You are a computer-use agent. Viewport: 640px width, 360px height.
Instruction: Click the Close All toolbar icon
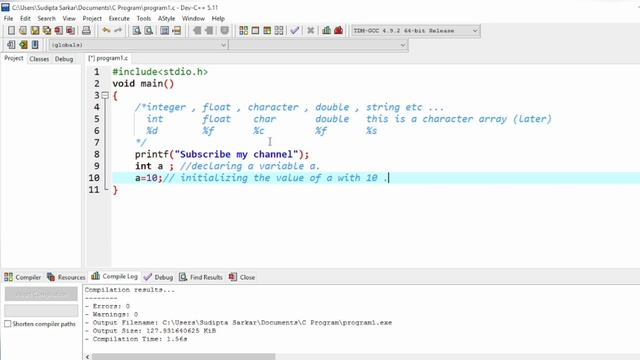(x=70, y=31)
